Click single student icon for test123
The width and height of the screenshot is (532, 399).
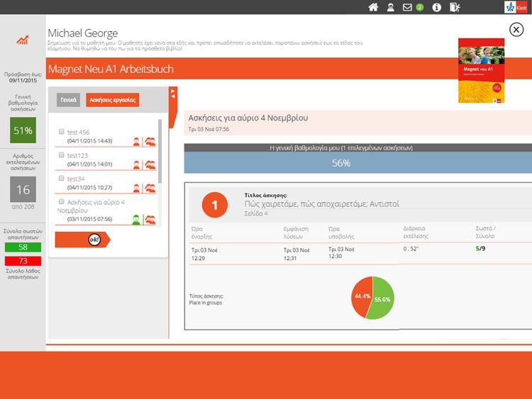click(x=136, y=165)
